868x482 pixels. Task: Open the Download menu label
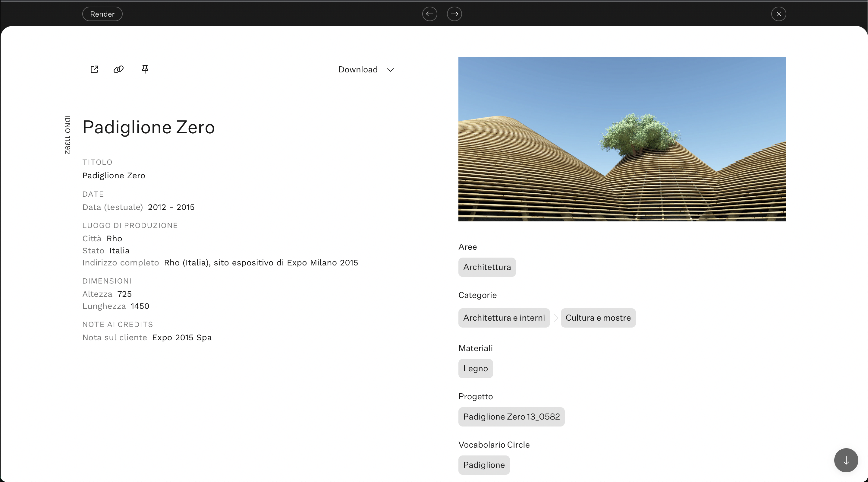point(357,69)
